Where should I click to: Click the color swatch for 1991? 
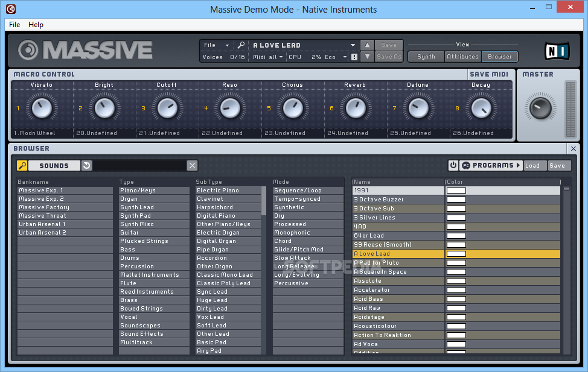pyautogui.click(x=456, y=191)
